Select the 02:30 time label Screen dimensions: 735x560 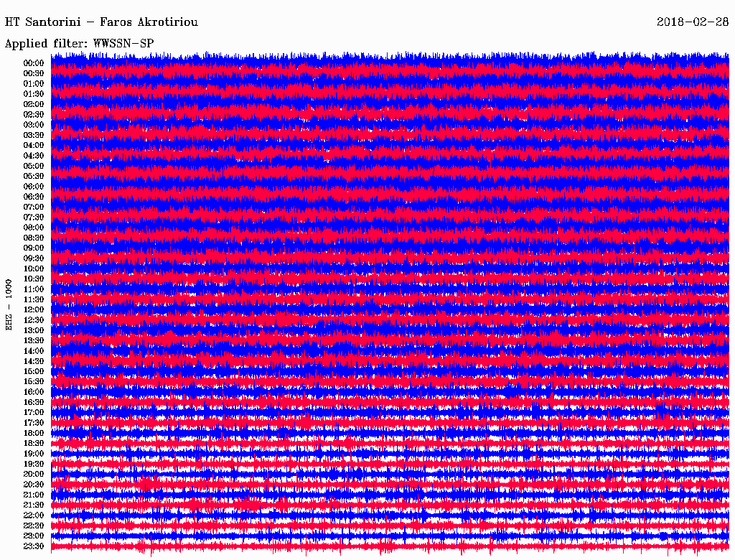[34, 115]
